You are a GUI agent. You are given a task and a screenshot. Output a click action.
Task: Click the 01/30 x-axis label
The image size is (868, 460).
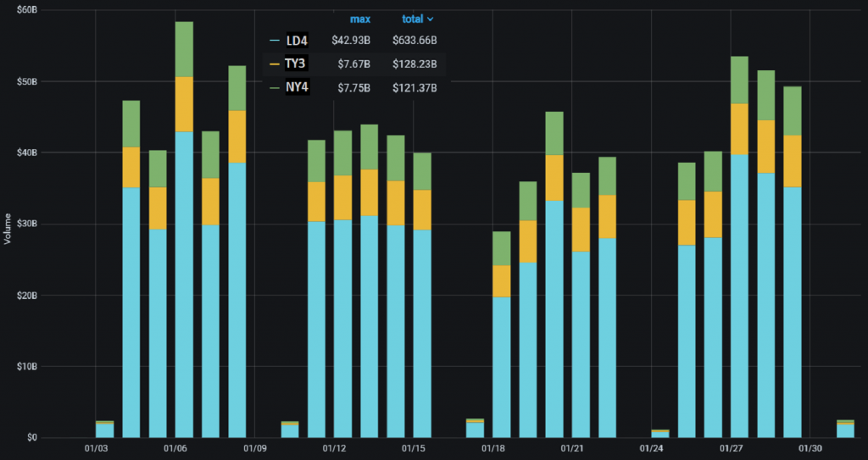tap(810, 447)
